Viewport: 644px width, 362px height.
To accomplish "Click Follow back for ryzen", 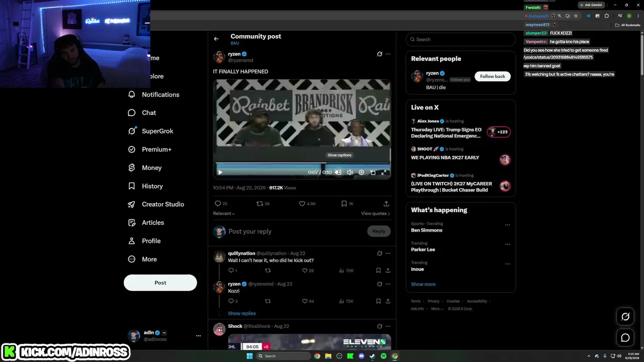I will click(493, 76).
